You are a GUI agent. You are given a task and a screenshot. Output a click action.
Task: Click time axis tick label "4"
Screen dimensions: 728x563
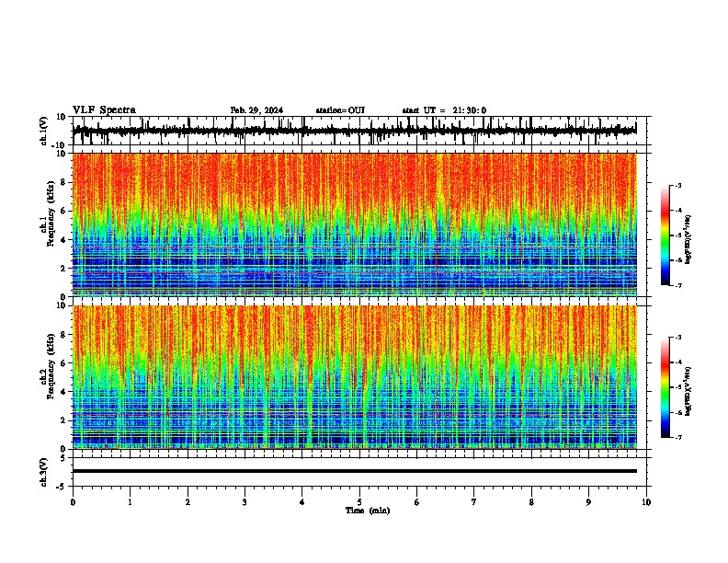pyautogui.click(x=301, y=502)
